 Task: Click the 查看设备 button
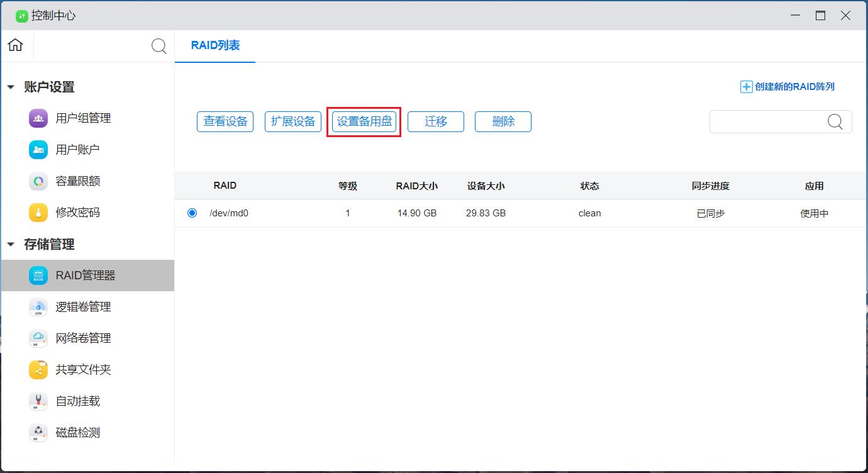pyautogui.click(x=225, y=121)
